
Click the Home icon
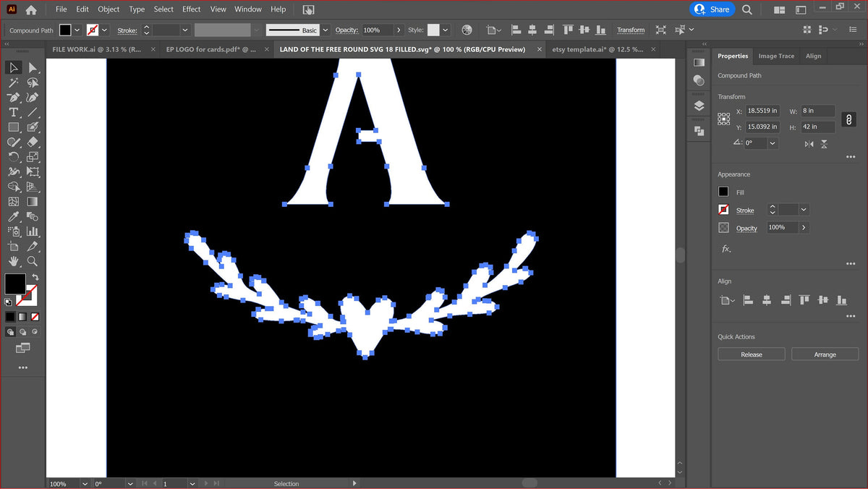click(x=31, y=9)
